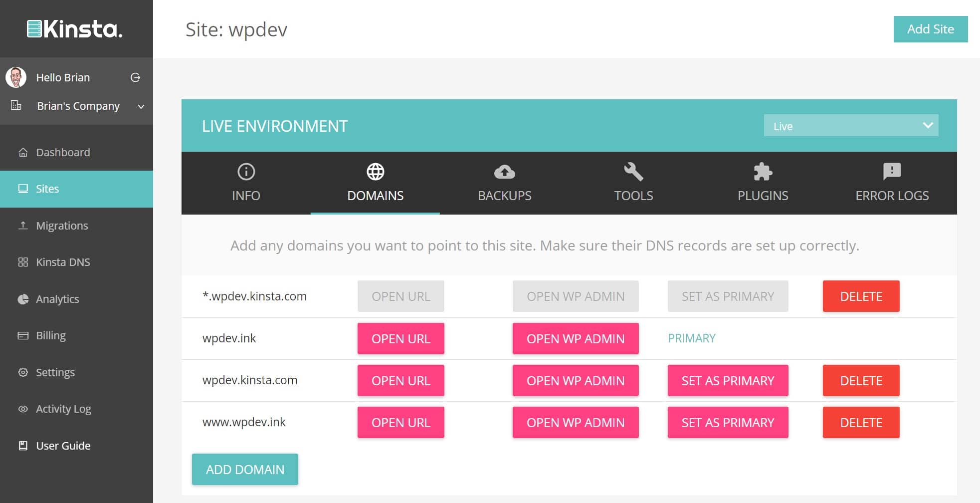Open the Live environment dropdown

[x=851, y=126]
